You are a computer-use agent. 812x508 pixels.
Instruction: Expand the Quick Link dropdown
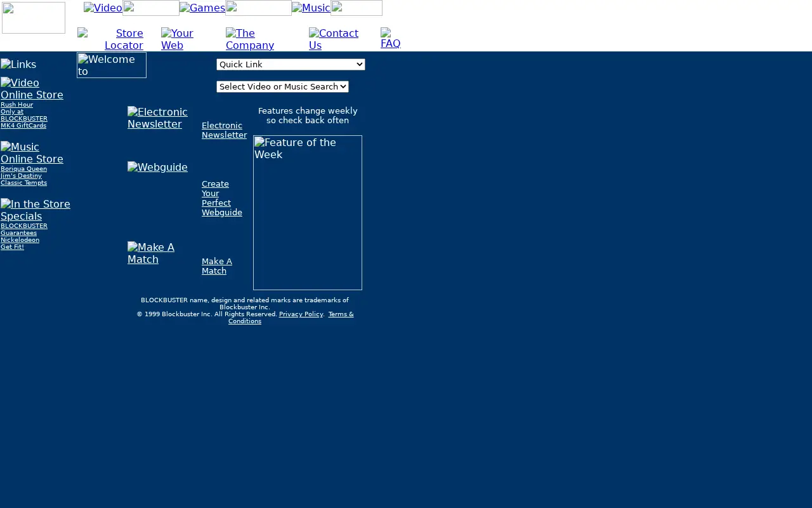(x=291, y=64)
